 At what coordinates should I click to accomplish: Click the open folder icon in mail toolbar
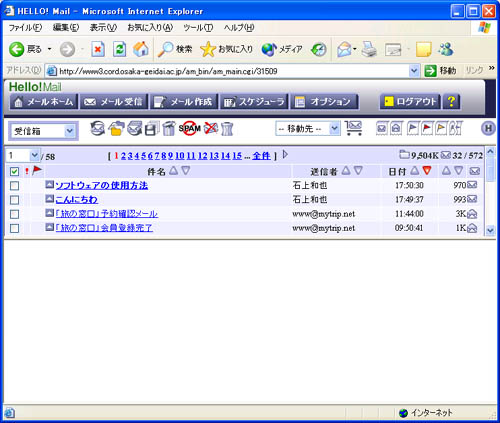[x=116, y=128]
